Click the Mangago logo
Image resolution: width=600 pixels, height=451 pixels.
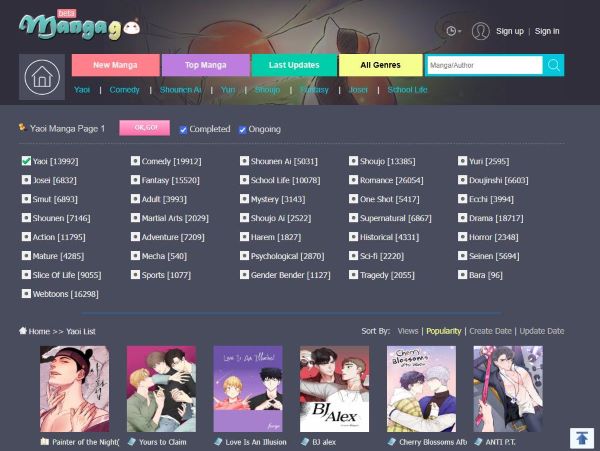(80, 26)
